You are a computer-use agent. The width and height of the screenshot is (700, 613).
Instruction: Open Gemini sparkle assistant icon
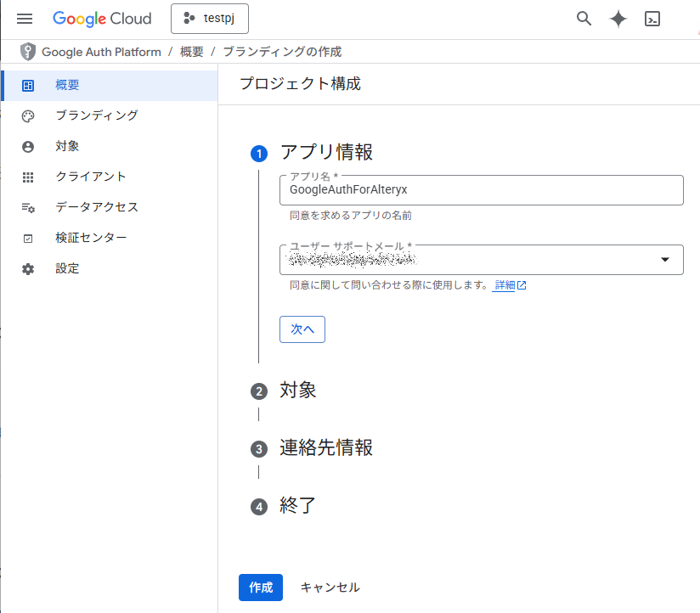coord(618,19)
